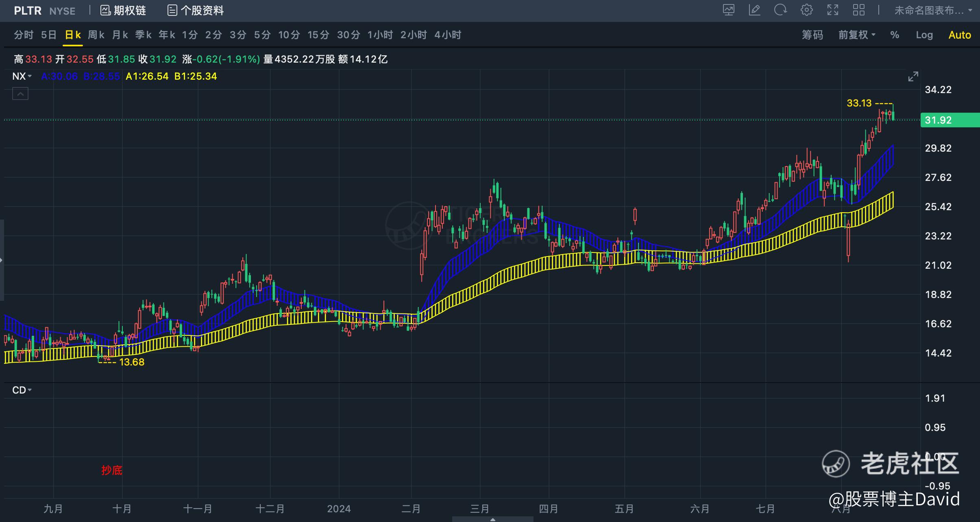The height and width of the screenshot is (522, 980).
Task: Switch to 4小时 four-hour interval
Action: [x=448, y=35]
